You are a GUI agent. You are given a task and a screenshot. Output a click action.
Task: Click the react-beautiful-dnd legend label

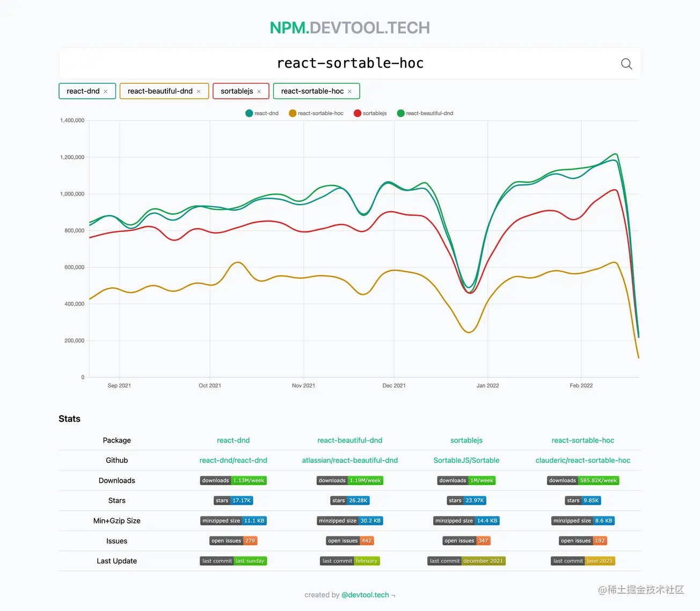tap(429, 113)
